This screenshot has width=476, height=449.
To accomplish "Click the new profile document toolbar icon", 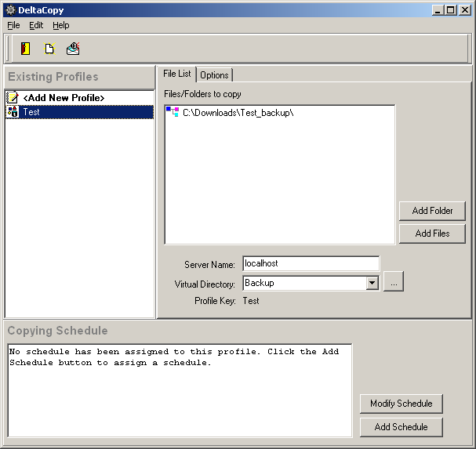I will (x=49, y=49).
